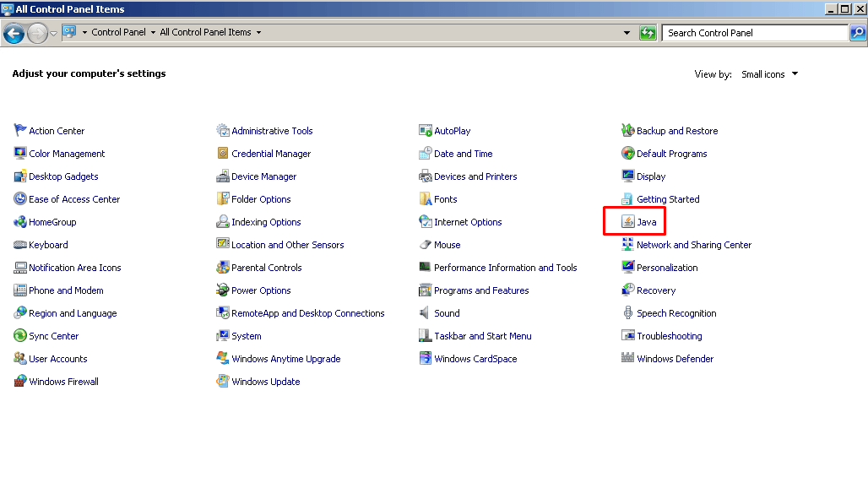Screen dimensions: 868x499
Task: Click the Power Options icon
Action: [x=223, y=290]
